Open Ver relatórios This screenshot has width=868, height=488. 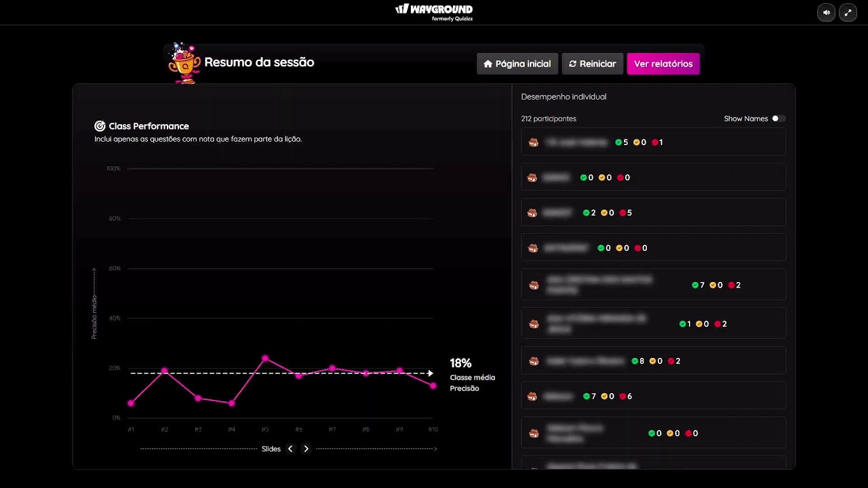(663, 64)
